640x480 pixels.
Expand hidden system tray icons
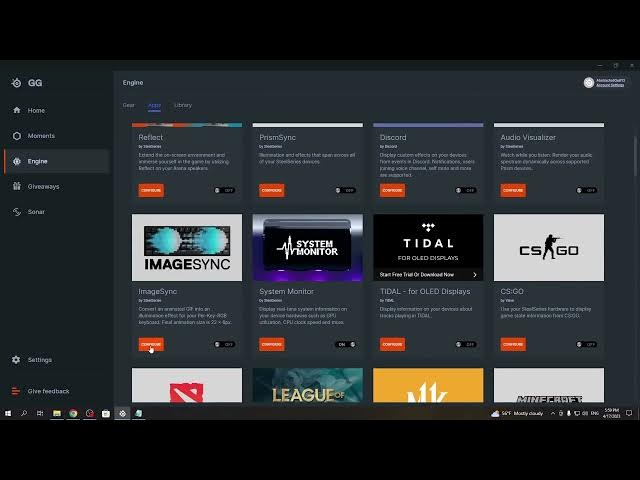(x=553, y=413)
